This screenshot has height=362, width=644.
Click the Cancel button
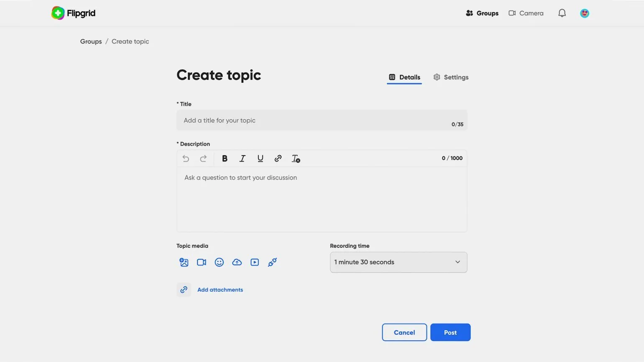tap(404, 332)
